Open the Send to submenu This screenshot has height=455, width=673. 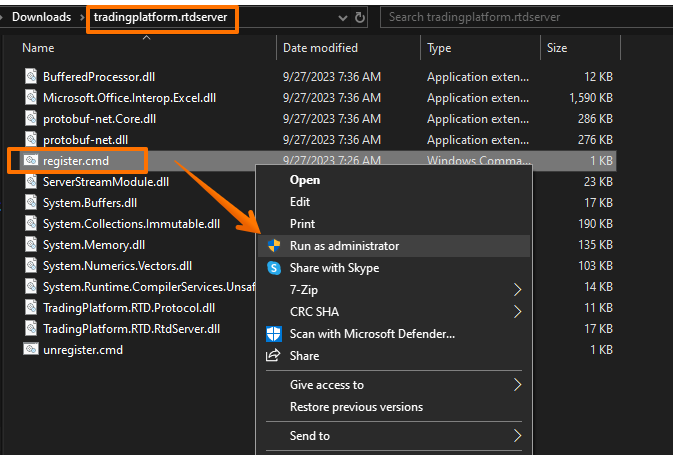[x=517, y=436]
